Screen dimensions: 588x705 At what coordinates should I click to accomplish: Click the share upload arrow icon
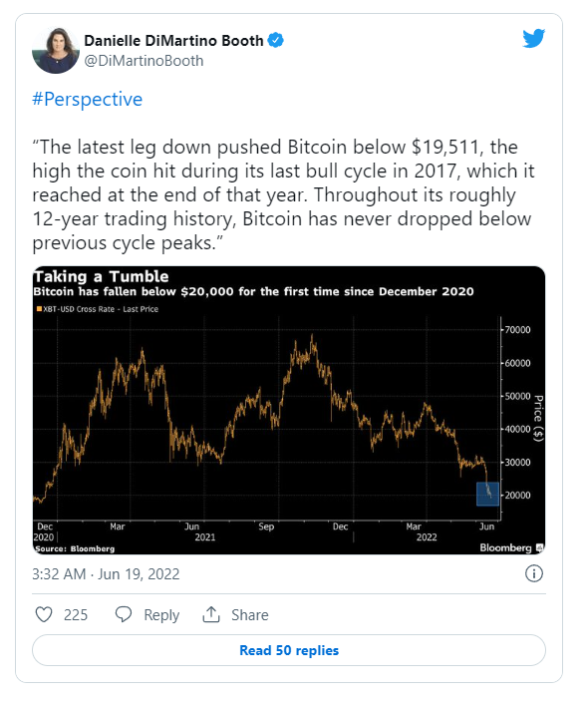click(211, 614)
